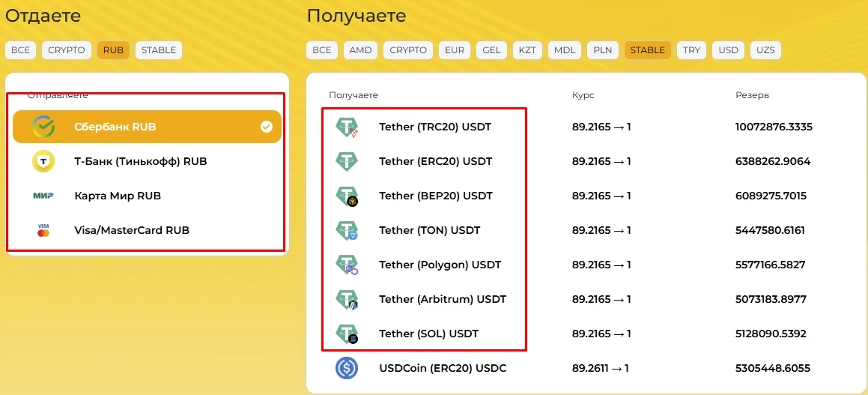Click reserve value 6388262.9064

(773, 161)
